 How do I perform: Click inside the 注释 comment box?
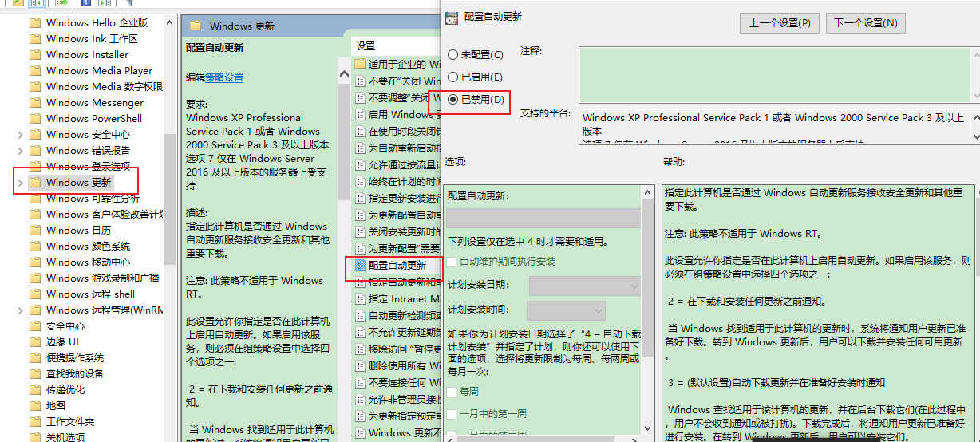click(x=775, y=74)
